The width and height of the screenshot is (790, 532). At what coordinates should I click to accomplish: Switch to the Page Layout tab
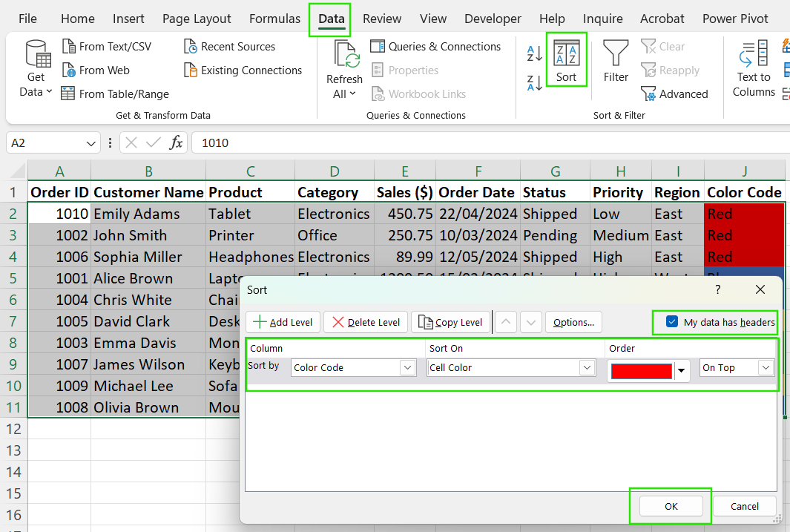197,19
